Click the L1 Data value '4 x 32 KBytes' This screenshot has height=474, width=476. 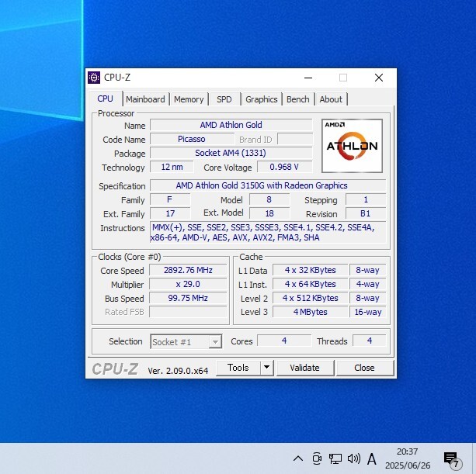point(311,270)
